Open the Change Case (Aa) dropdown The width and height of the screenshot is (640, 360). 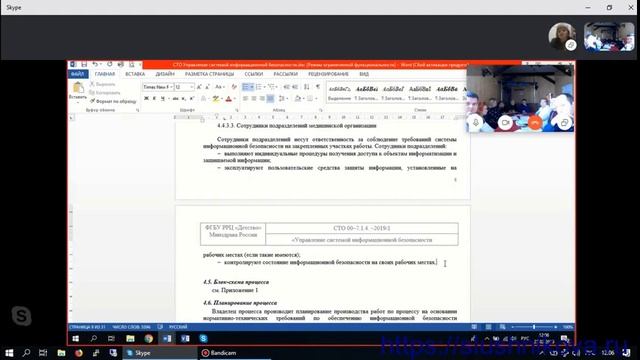point(220,87)
